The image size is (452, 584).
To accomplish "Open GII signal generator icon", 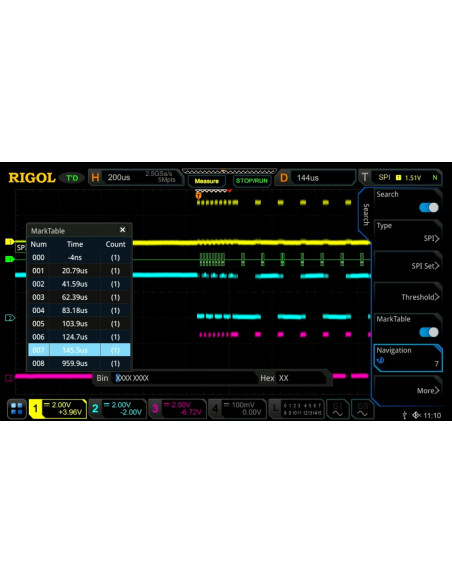I will 362,409.
